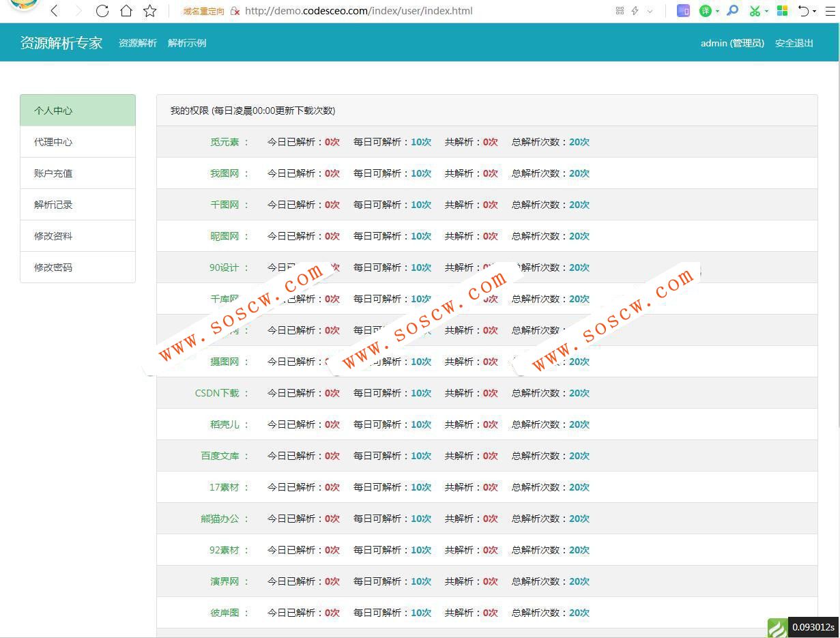Open the browser hamburger menu
840x638 pixels.
pyautogui.click(x=830, y=11)
